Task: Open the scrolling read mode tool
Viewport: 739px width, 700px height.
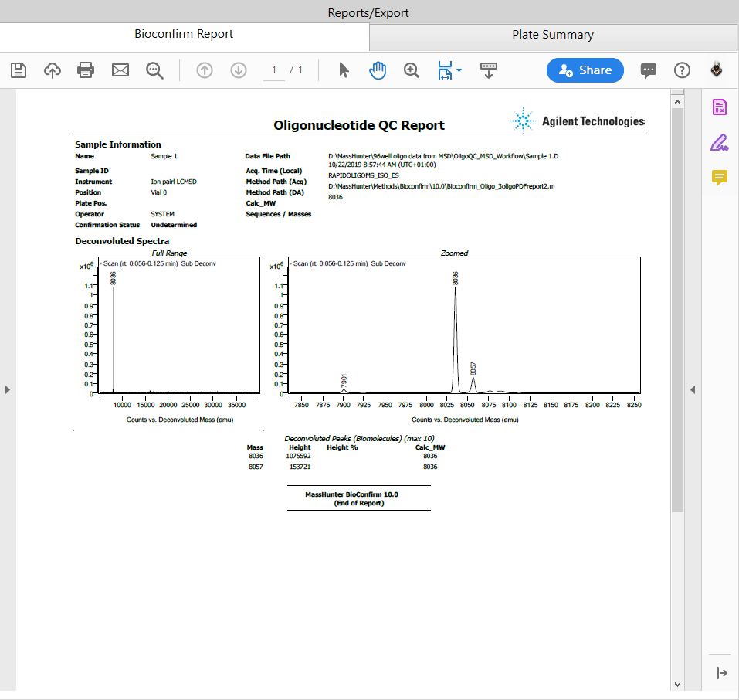Action: [488, 70]
